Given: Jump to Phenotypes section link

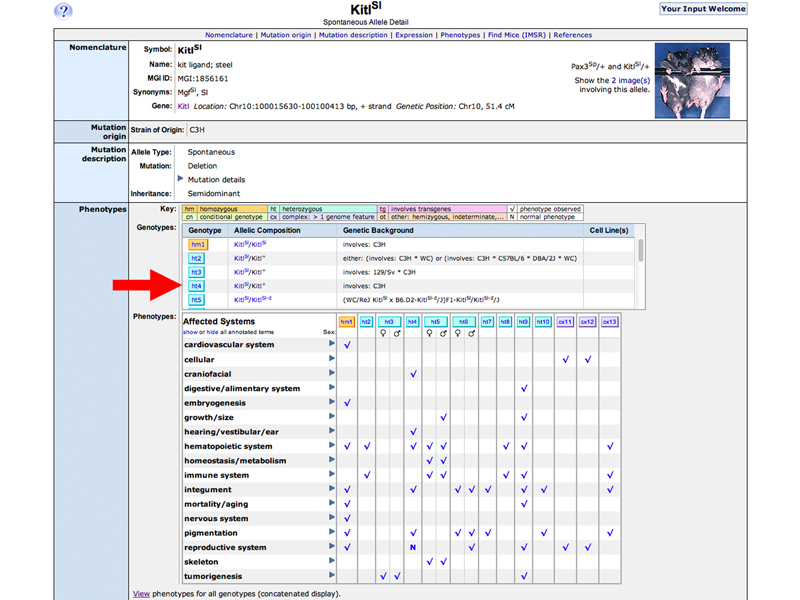Looking at the screenshot, I should [460, 35].
